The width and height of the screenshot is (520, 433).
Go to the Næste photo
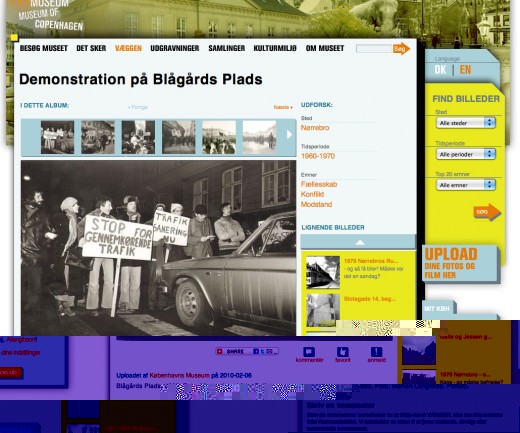283,107
